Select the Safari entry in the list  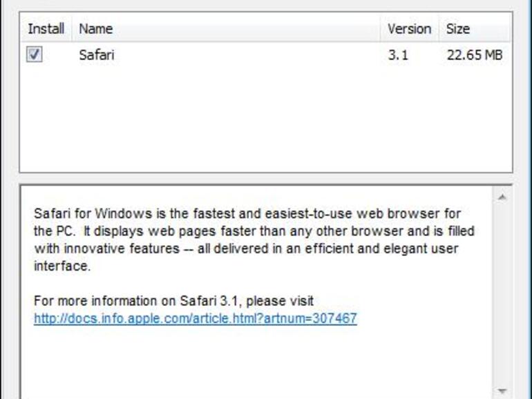click(x=97, y=55)
